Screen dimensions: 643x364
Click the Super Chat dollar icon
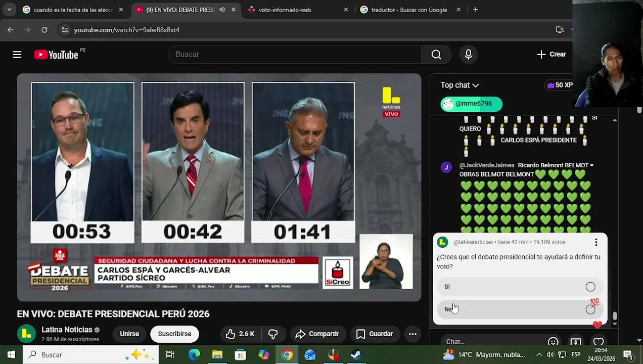point(576,342)
